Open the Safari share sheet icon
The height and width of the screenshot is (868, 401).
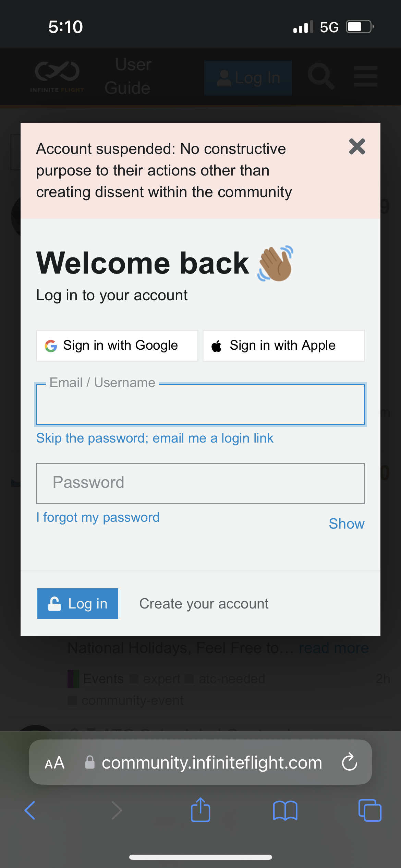point(200,810)
